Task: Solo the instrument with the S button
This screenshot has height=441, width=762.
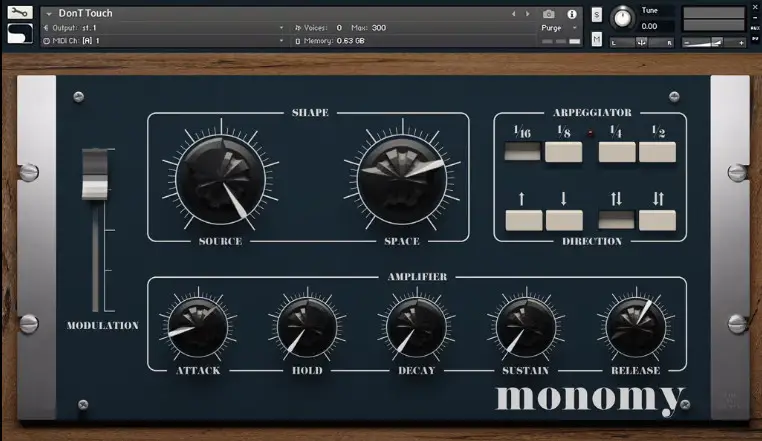Action: pos(596,15)
